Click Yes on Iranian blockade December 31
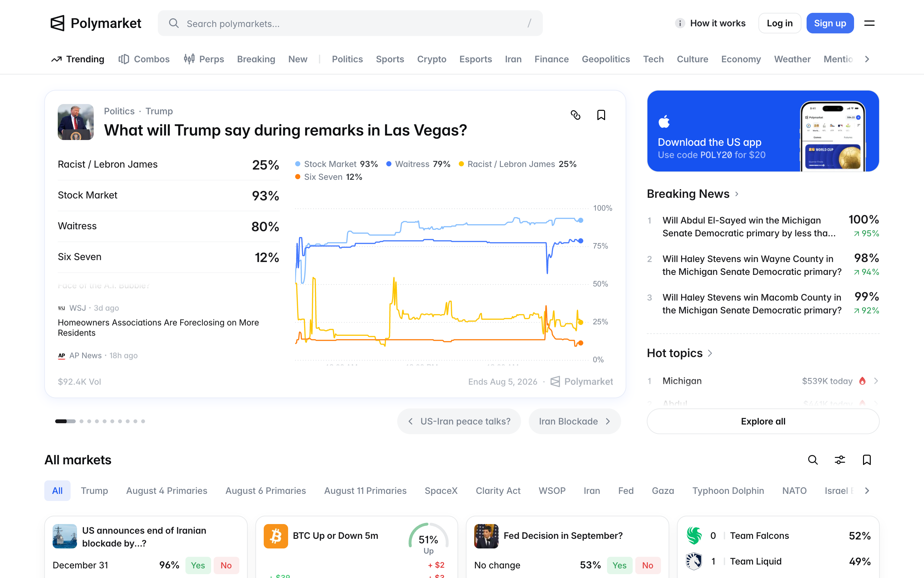The image size is (924, 578). 198,565
